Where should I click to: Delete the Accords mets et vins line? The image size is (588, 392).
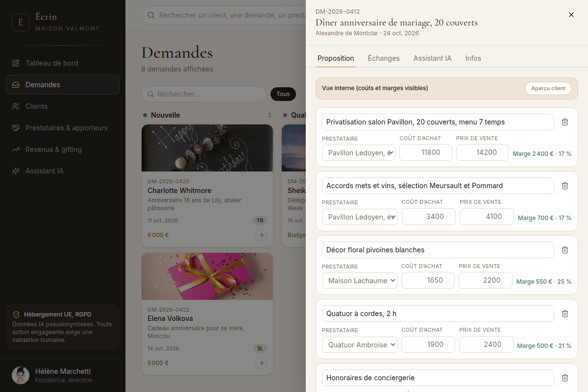(x=565, y=186)
